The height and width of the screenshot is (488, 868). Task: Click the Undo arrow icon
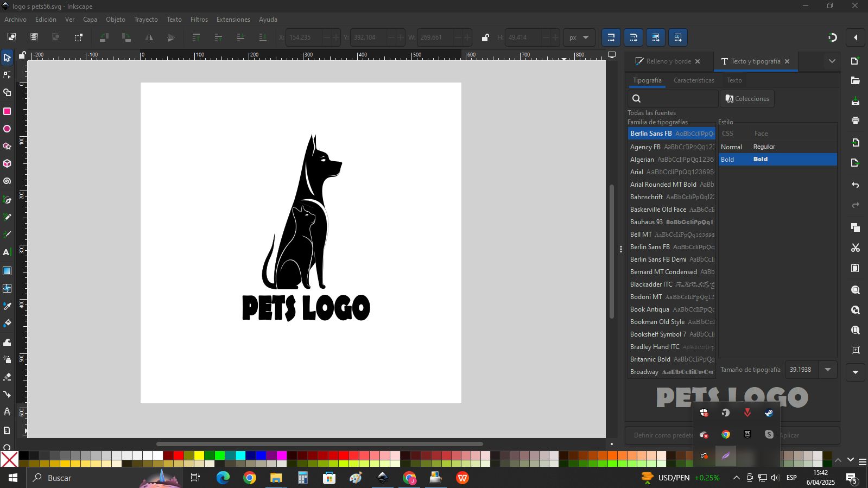856,185
